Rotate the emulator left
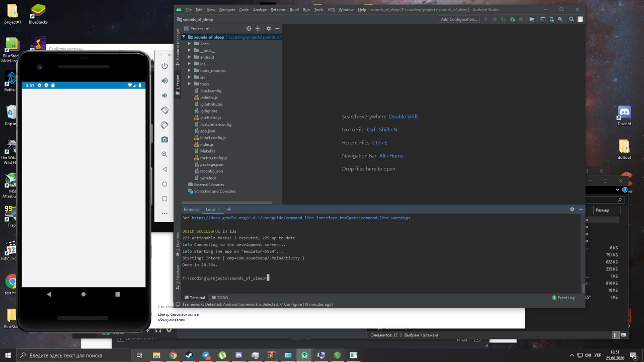This screenshot has height=362, width=644. (165, 110)
